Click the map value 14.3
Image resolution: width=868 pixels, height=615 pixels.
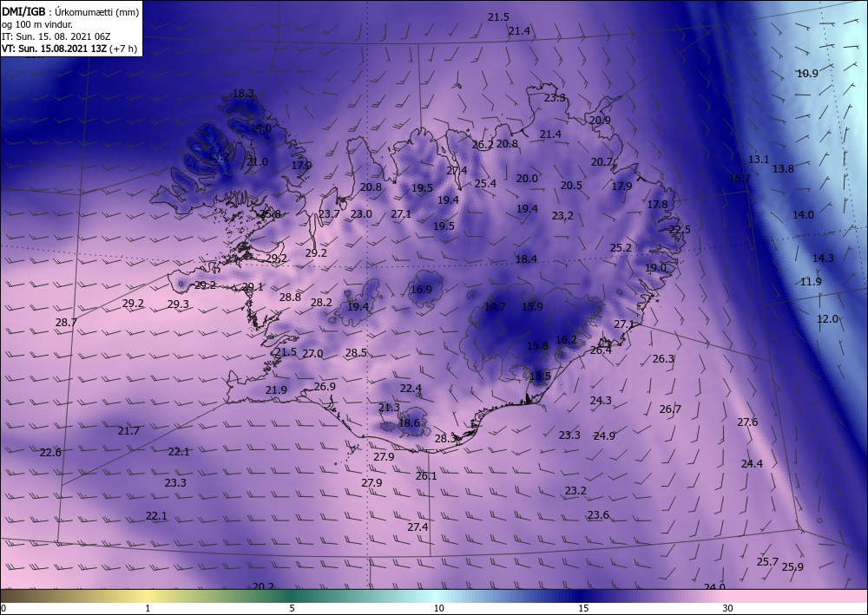(x=823, y=258)
